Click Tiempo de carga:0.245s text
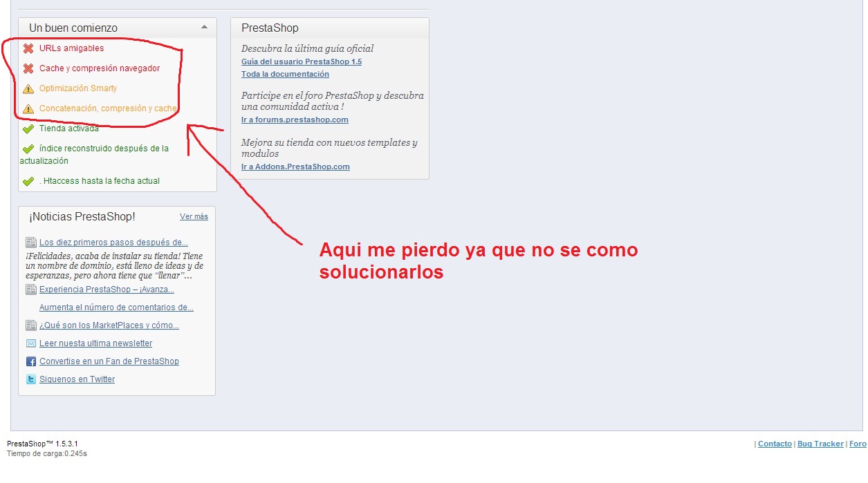Screen dimensions: 868x483 click(x=47, y=454)
